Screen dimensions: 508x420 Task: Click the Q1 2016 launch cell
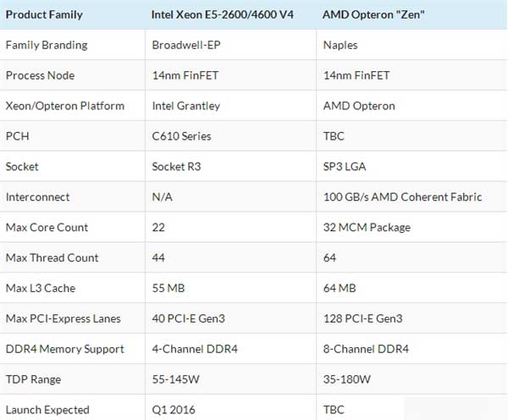[173, 410]
